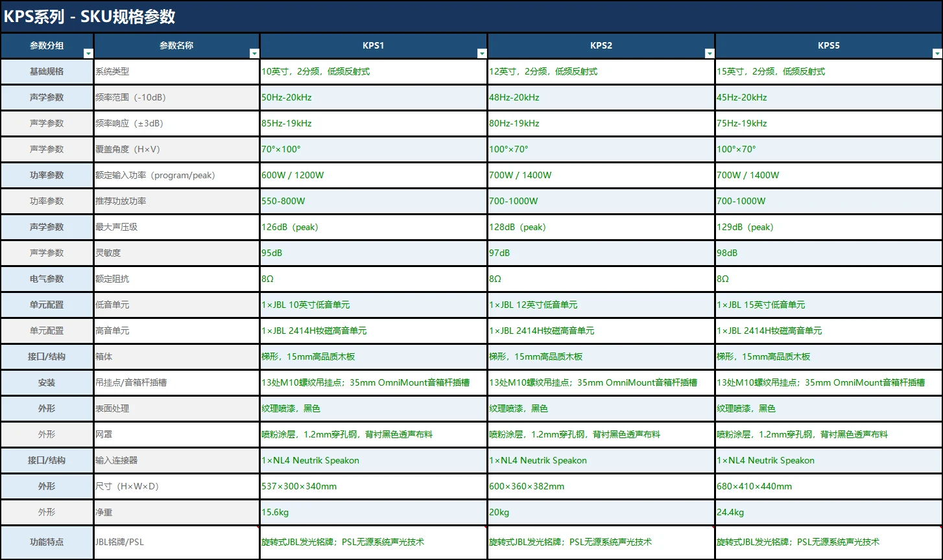Select cell 10英寸，2分频，低频反射式
Image resolution: width=943 pixels, height=560 pixels.
(x=374, y=72)
